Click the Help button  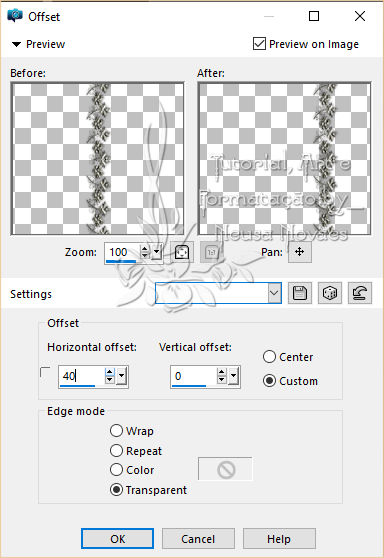pos(279,539)
